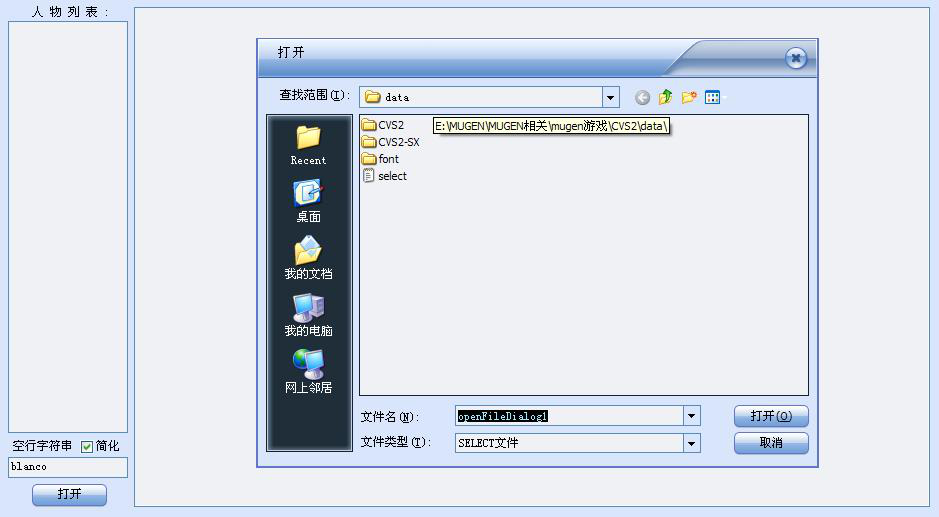The image size is (939, 517).
Task: Click the back navigation arrow icon
Action: pos(642,97)
